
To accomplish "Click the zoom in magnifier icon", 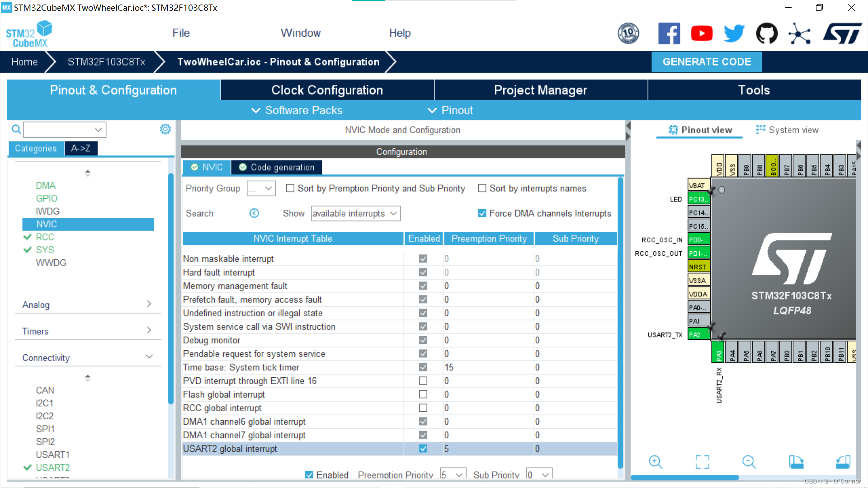I will [x=656, y=462].
